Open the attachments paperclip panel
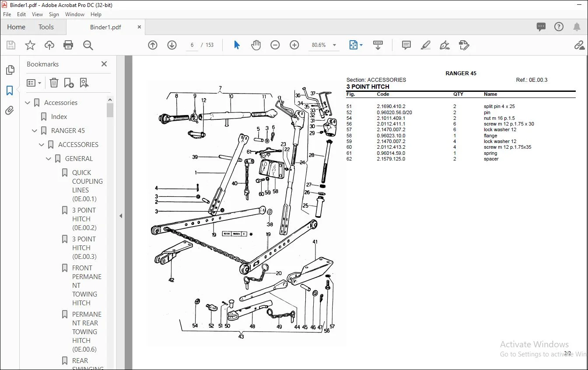 pyautogui.click(x=10, y=111)
